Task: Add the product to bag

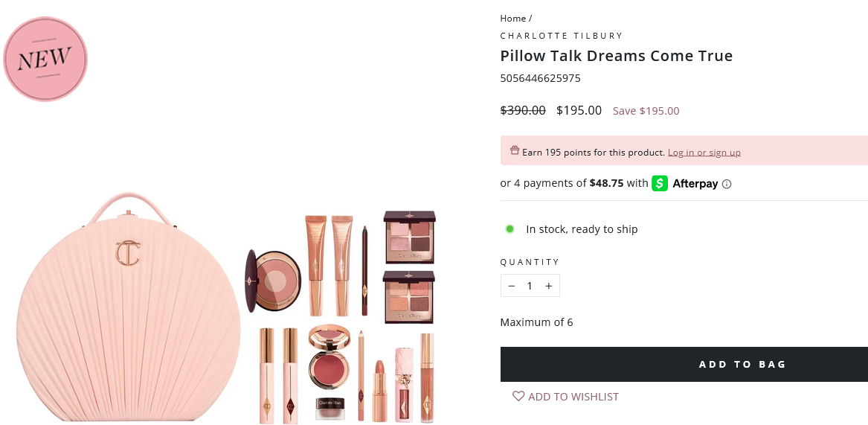Action: (684, 364)
